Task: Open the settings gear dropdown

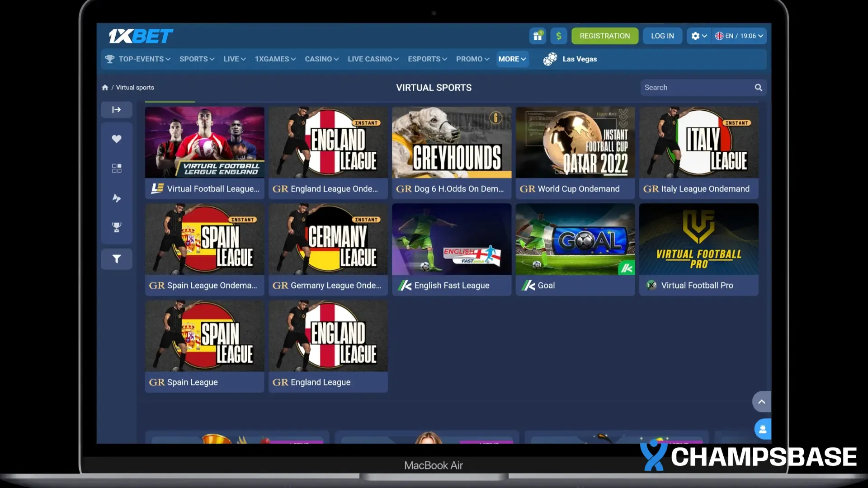Action: [x=699, y=36]
